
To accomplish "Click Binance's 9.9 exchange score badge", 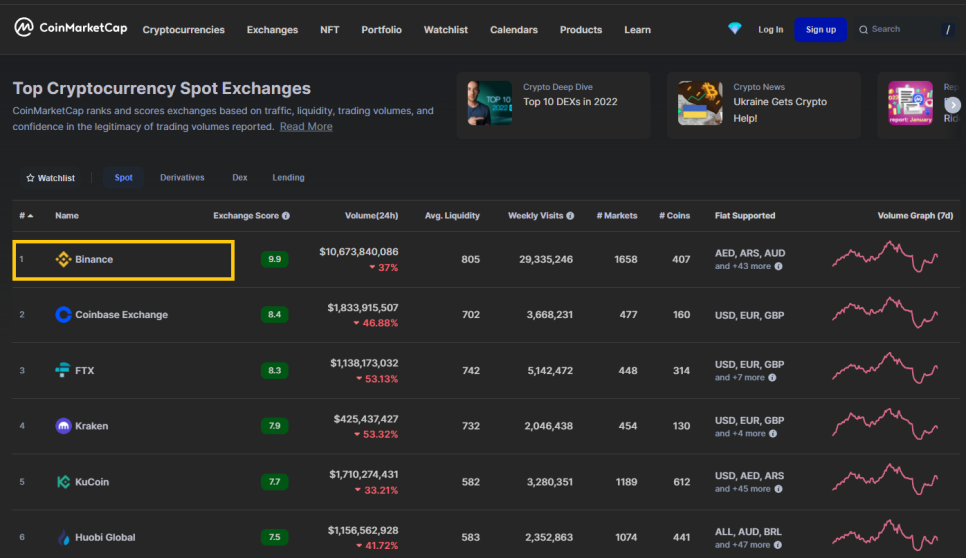I will [x=275, y=259].
